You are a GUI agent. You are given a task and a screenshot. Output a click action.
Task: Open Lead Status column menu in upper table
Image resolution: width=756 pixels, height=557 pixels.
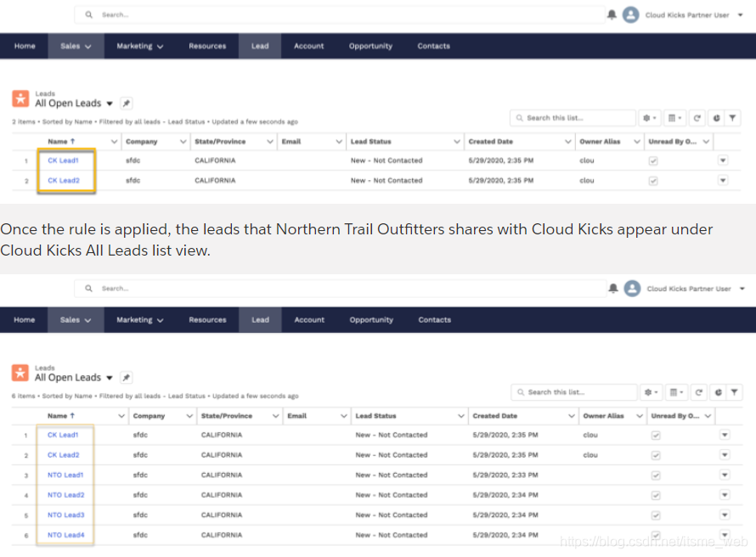tap(457, 142)
